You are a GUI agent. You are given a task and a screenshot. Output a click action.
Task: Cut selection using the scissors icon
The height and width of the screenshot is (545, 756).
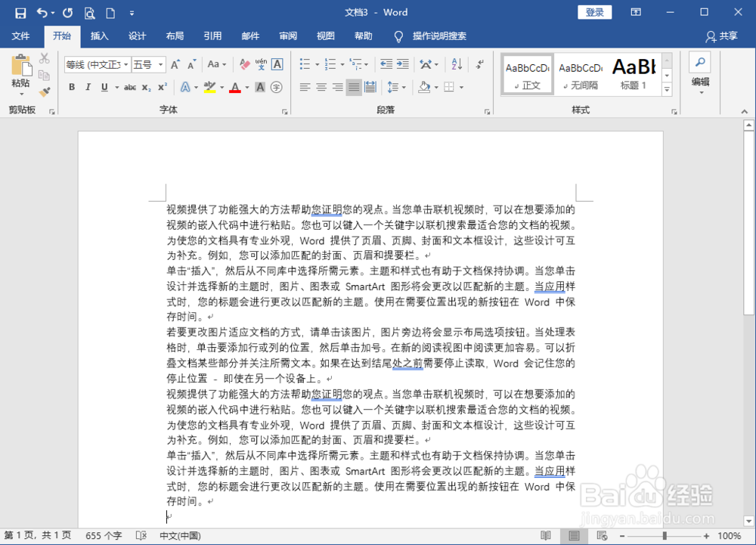click(45, 58)
